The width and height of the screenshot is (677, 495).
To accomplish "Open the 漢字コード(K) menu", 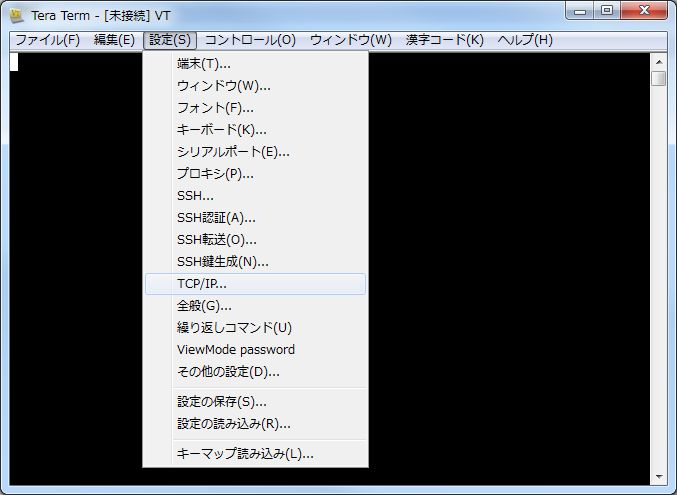I will tap(444, 40).
